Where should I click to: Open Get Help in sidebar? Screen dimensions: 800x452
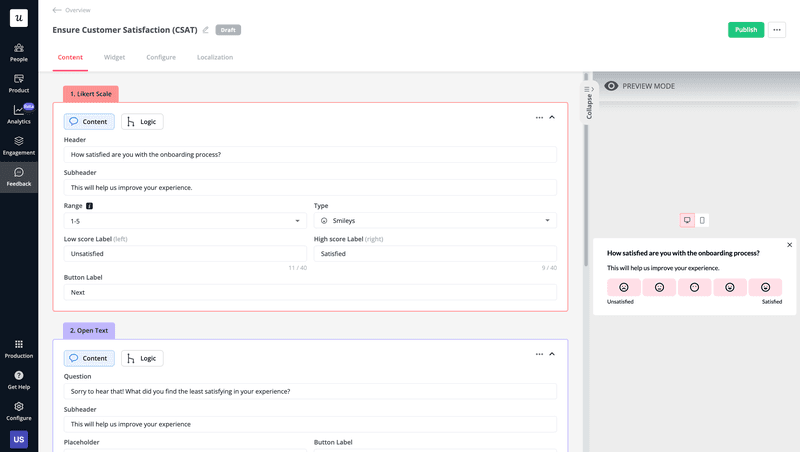click(x=19, y=379)
